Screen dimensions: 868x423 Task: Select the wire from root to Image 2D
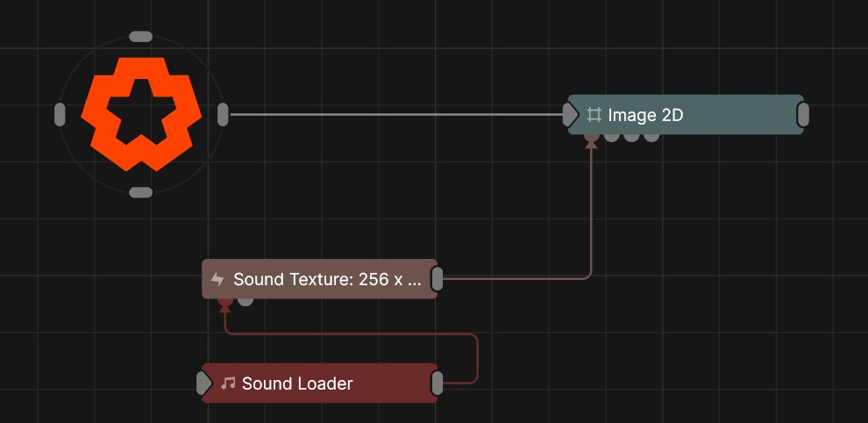tap(395, 114)
